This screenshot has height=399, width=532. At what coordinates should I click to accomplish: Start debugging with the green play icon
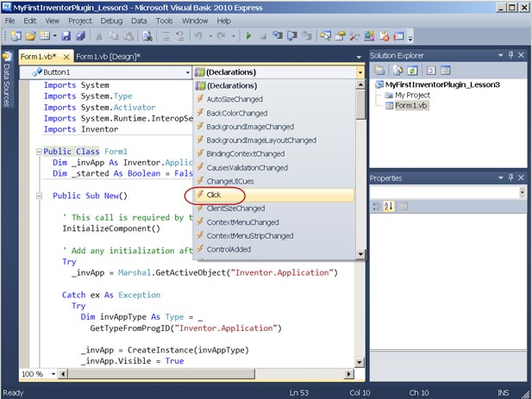[248, 36]
